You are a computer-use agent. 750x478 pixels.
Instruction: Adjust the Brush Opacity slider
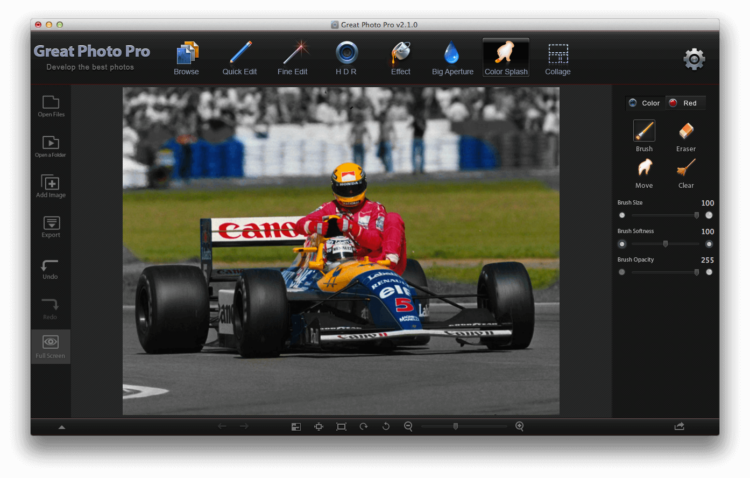(x=665, y=272)
